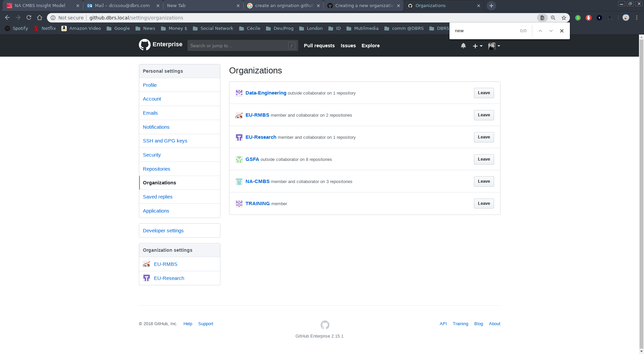Switch to create an orgination github tab
This screenshot has height=354, width=644.
click(284, 6)
